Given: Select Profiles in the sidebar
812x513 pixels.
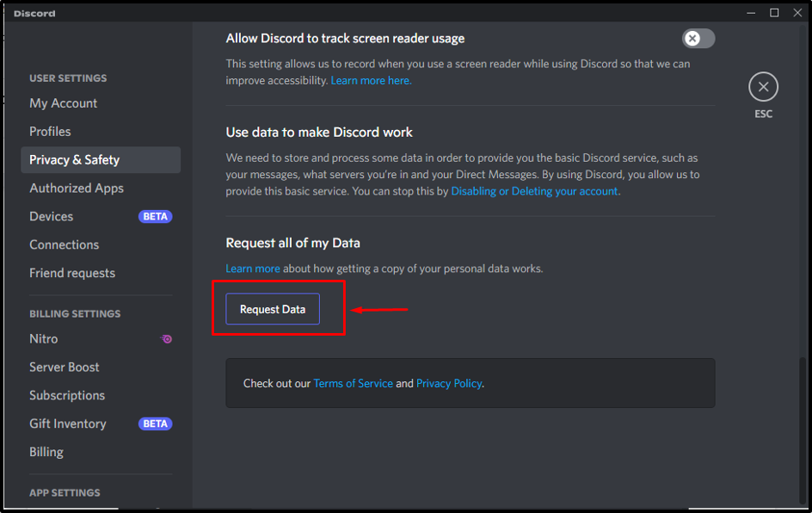Looking at the screenshot, I should [x=50, y=132].
